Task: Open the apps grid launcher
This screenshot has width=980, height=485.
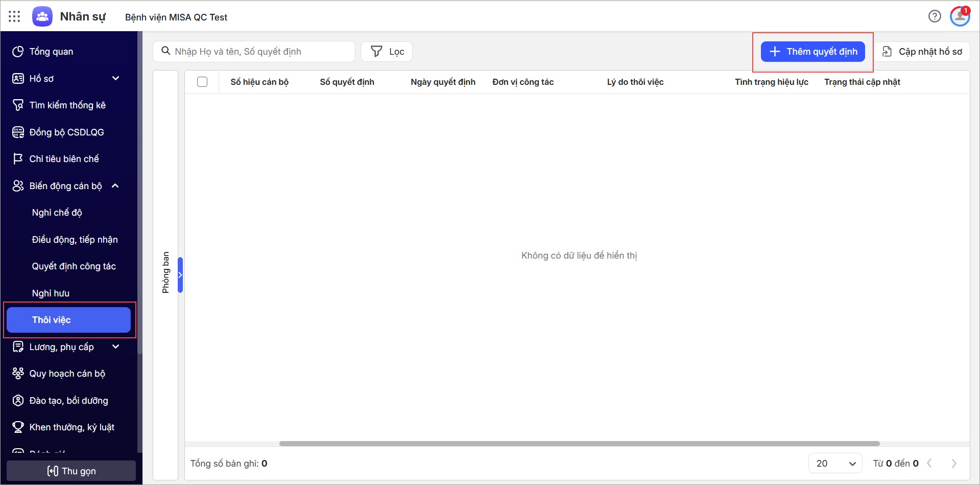Action: (x=14, y=16)
